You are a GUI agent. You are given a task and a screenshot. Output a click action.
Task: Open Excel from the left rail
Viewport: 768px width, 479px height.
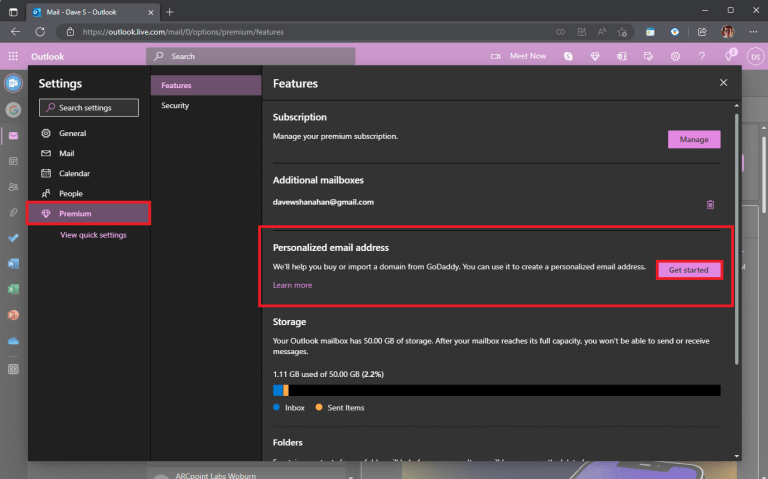[x=13, y=289]
